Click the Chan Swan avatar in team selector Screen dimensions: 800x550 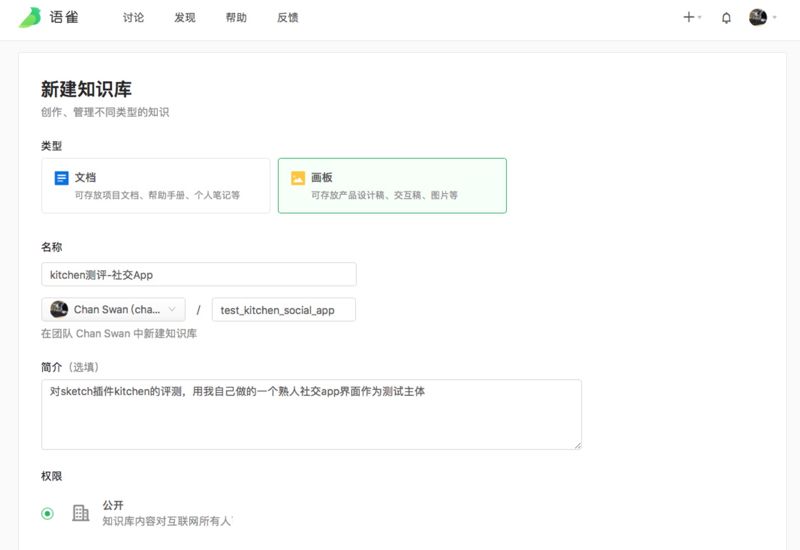click(59, 309)
